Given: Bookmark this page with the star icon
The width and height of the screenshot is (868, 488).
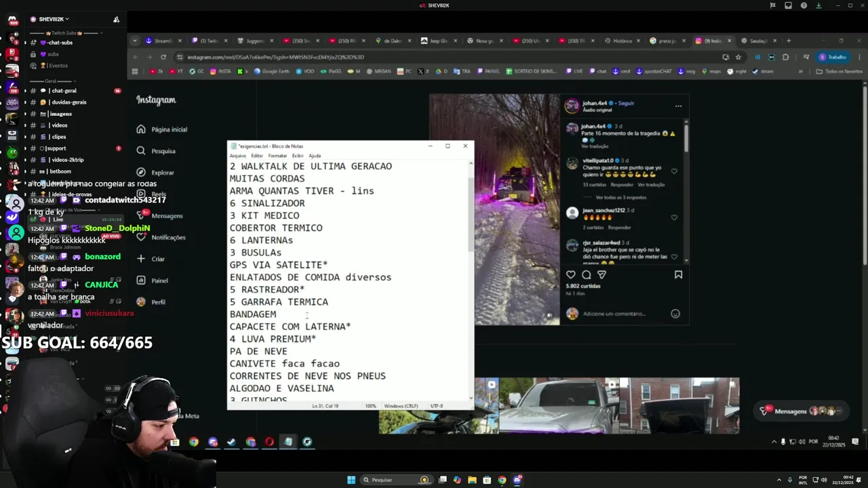Looking at the screenshot, I should (x=738, y=57).
